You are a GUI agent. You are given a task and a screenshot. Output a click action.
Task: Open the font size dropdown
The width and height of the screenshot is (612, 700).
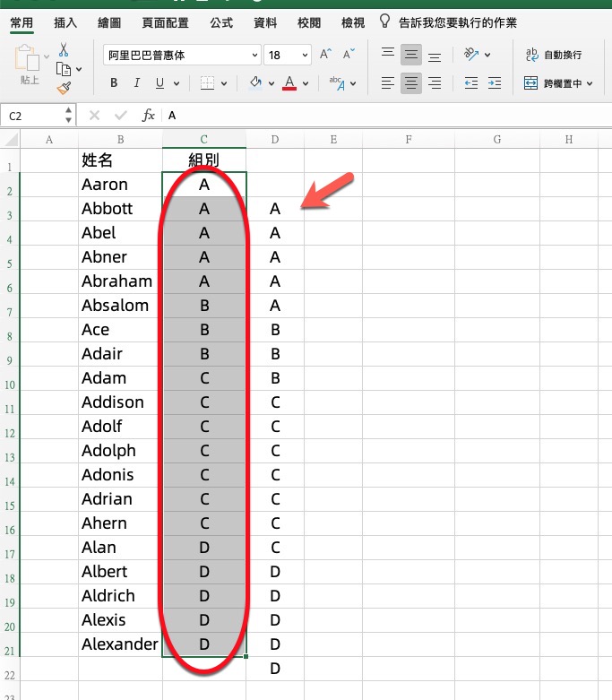[305, 56]
